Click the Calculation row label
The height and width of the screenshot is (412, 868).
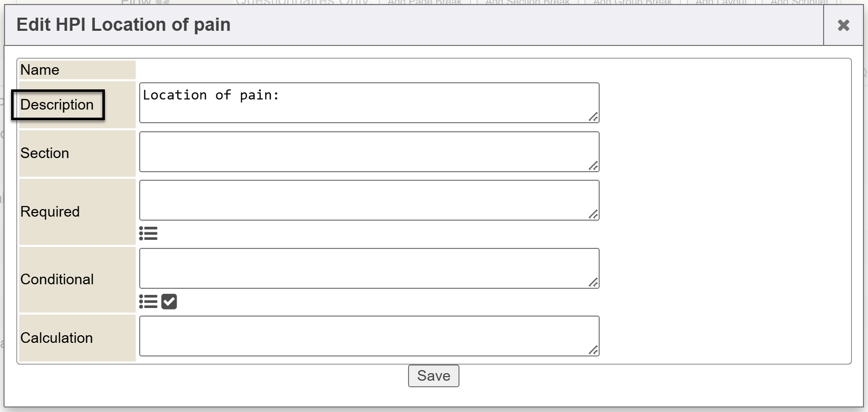[x=56, y=338]
